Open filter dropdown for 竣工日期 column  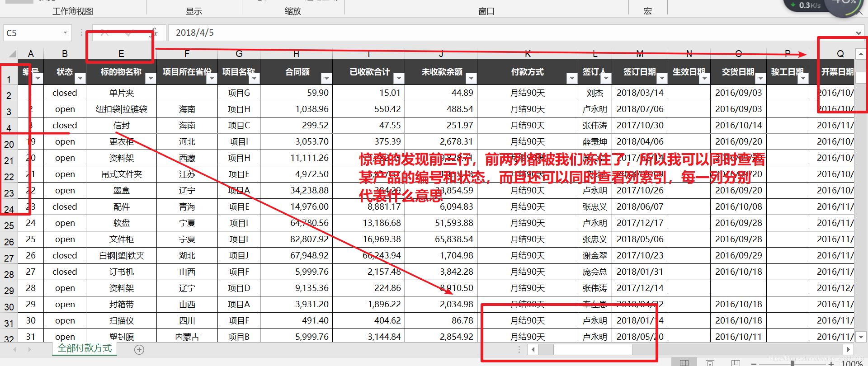pyautogui.click(x=803, y=78)
